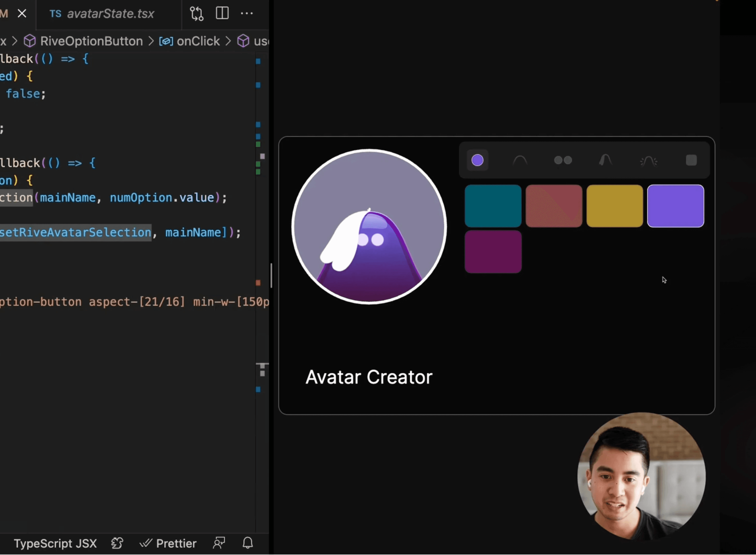Select the face detail sparkle arc icon
The width and height of the screenshot is (756, 555).
(x=648, y=161)
